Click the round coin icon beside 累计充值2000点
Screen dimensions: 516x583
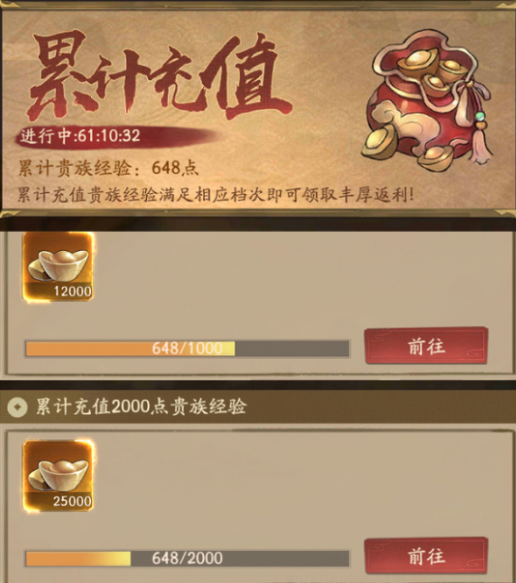point(17,407)
